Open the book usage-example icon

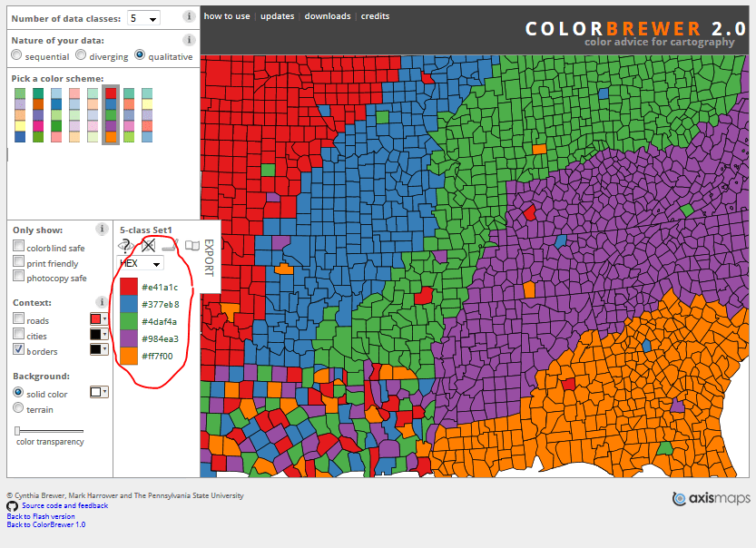(x=191, y=245)
